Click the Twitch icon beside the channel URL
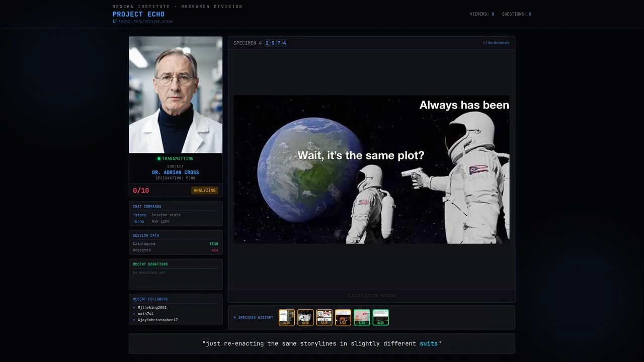Screen dimensions: 644x362 115,21
